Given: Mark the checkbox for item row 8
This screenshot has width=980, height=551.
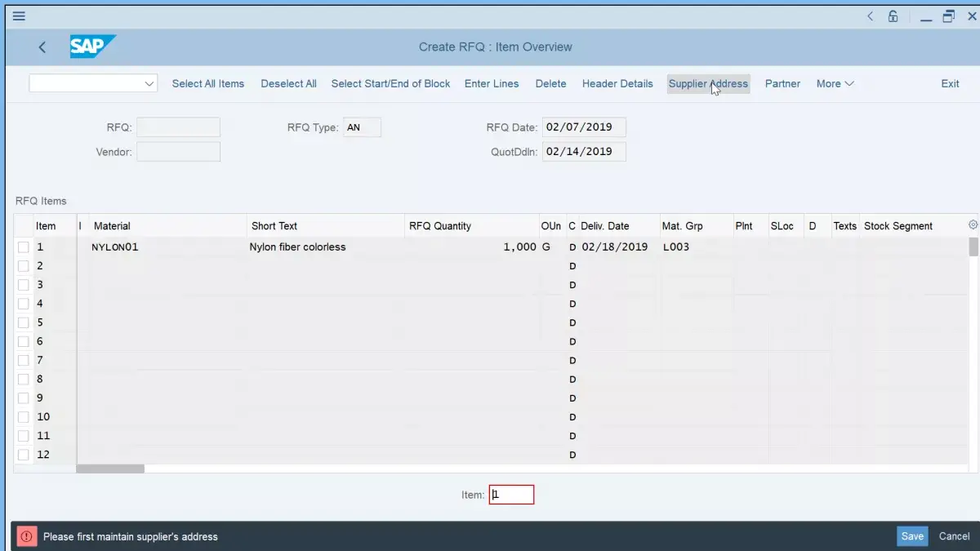Looking at the screenshot, I should [x=23, y=380].
